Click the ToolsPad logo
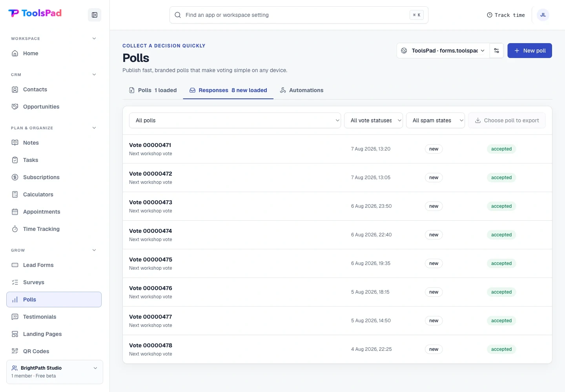Screen dimensions: 565x392 (35, 13)
